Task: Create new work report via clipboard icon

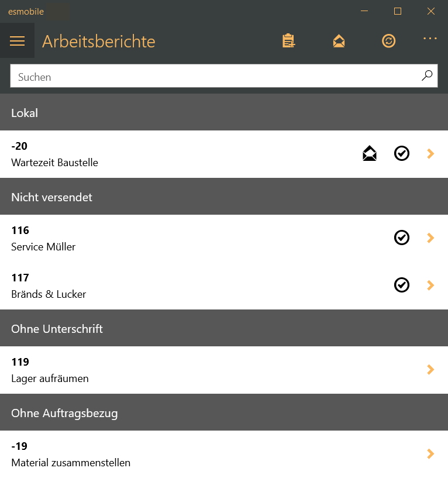Action: (288, 41)
